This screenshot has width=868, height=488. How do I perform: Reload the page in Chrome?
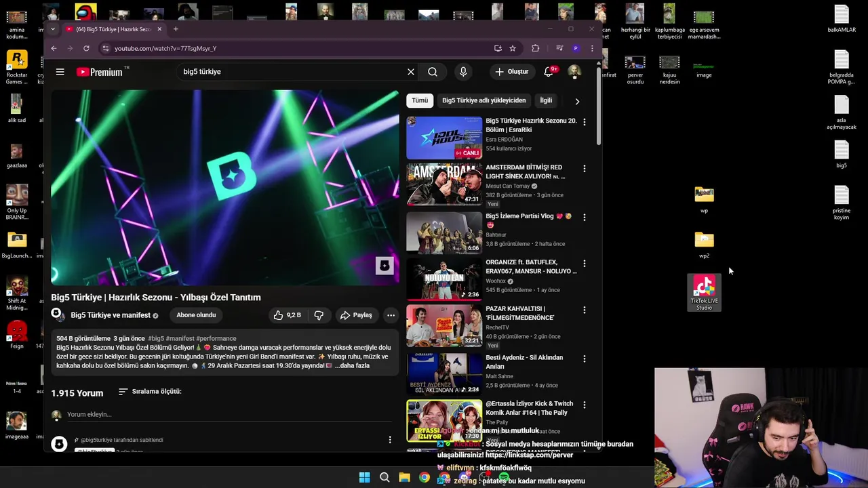click(86, 48)
